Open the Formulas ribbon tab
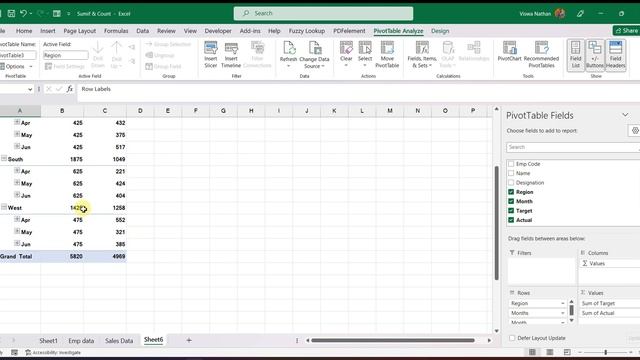640x360 pixels. pyautogui.click(x=116, y=31)
